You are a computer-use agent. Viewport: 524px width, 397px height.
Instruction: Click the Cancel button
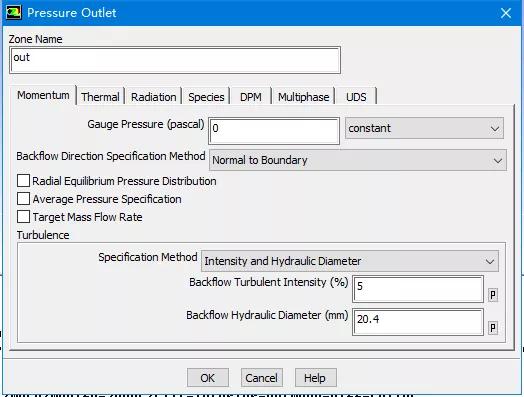(262, 378)
